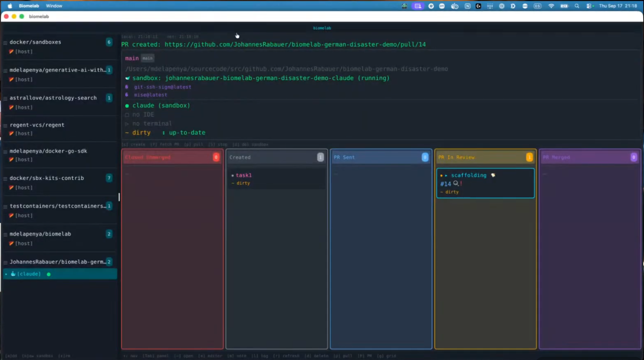The height and width of the screenshot is (360, 644).
Task: Select the mdelapenya/docker-go-sdk repository
Action: point(48,151)
